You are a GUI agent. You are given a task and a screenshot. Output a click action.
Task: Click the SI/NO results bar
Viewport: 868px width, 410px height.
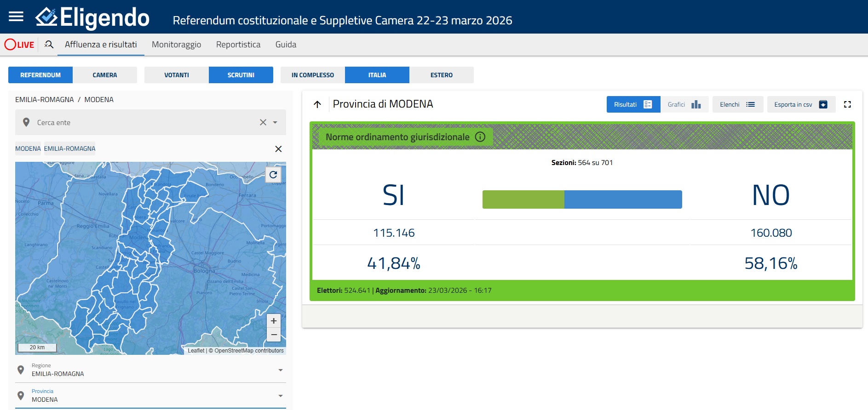coord(582,199)
